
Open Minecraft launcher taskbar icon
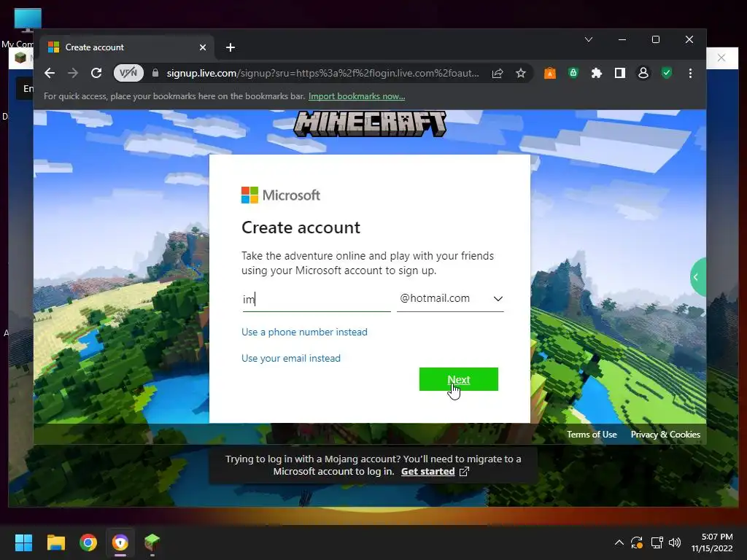tap(152, 542)
